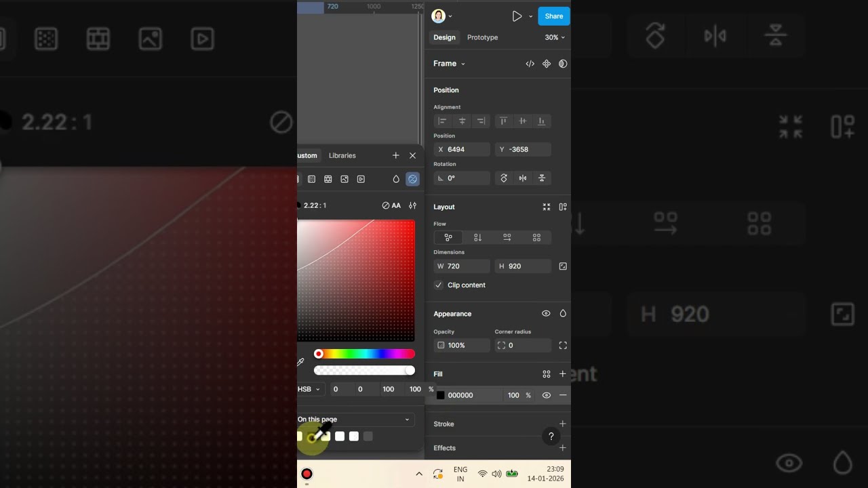Open the 30% zoom dropdown
Image resolution: width=868 pixels, height=488 pixels.
tap(555, 37)
